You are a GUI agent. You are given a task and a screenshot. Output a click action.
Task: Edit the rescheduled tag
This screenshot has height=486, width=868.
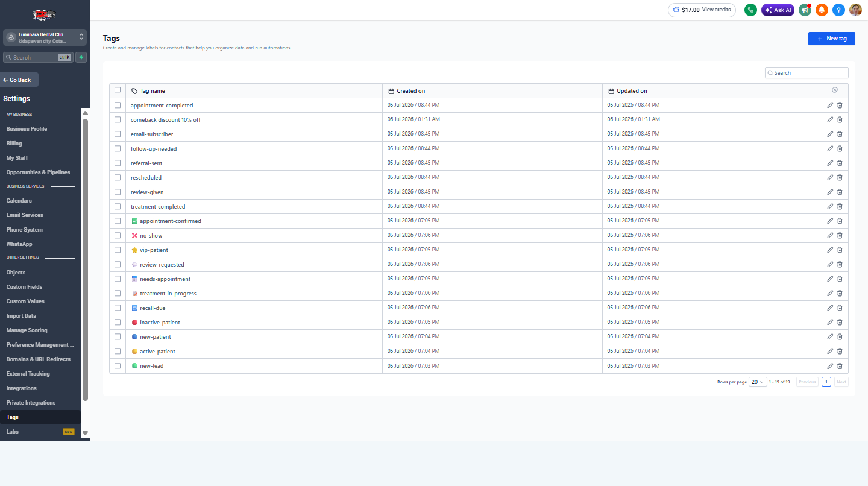tap(830, 178)
